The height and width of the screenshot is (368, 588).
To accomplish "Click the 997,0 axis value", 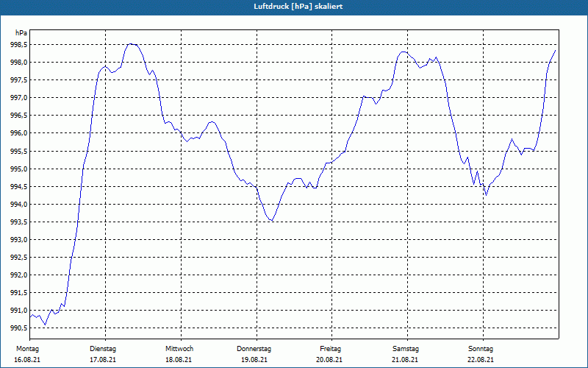I will tap(18, 98).
